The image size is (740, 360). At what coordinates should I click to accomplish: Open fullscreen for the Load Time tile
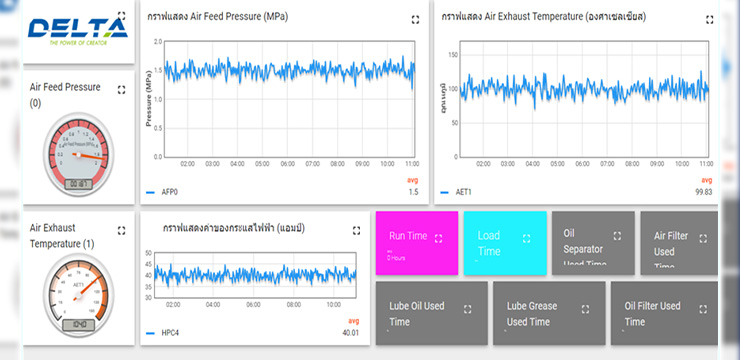(527, 238)
